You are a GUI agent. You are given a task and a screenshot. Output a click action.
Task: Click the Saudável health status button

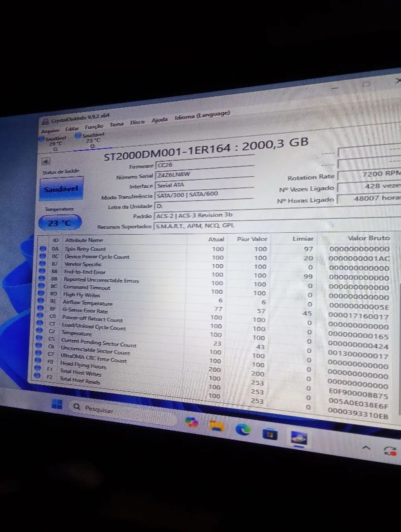pyautogui.click(x=62, y=189)
